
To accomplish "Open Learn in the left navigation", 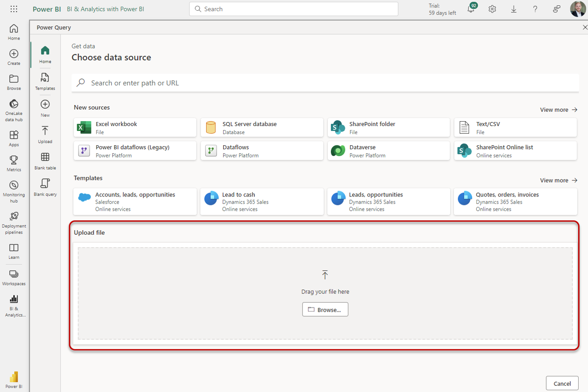I will tap(14, 251).
